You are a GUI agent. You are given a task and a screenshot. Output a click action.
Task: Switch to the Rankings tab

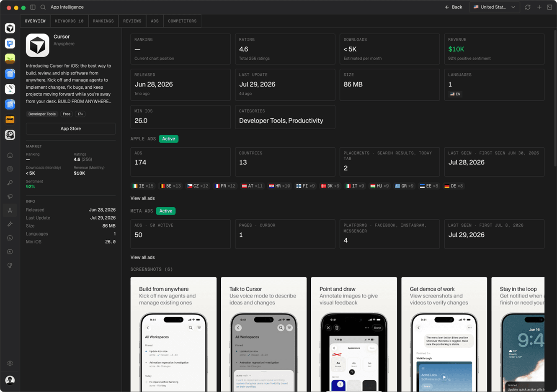pos(103,21)
